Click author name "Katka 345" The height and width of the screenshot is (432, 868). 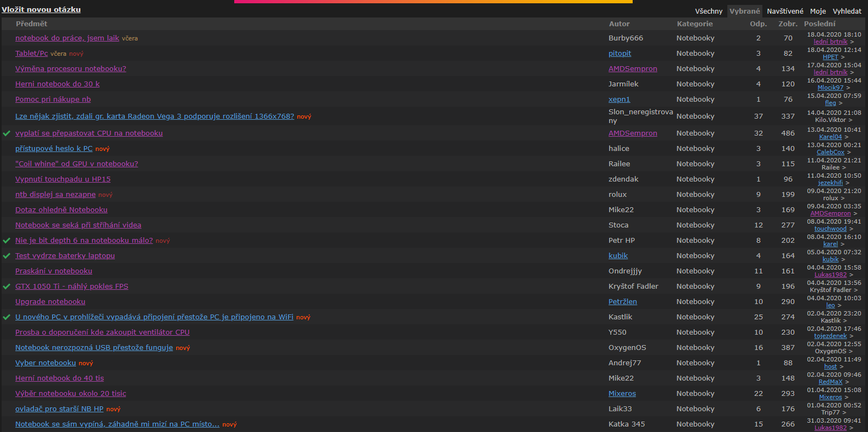click(627, 424)
